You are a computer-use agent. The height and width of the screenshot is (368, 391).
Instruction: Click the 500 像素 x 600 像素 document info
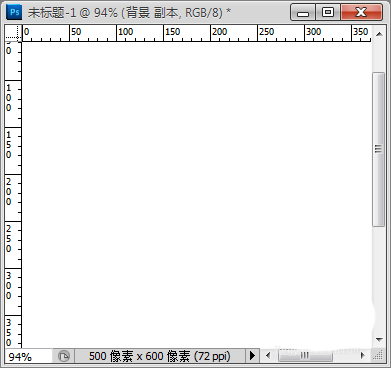point(160,356)
